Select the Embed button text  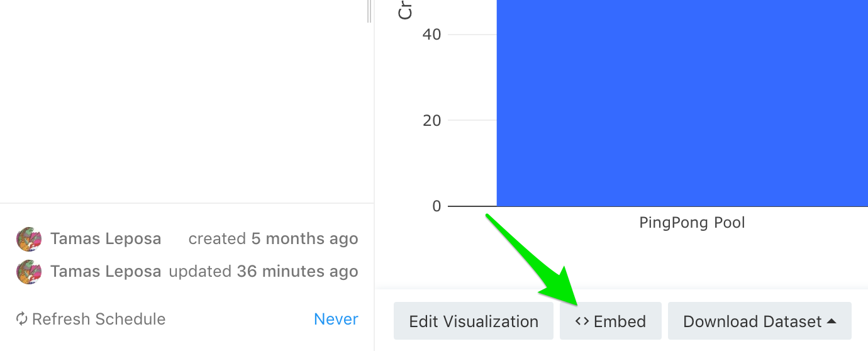pos(620,321)
